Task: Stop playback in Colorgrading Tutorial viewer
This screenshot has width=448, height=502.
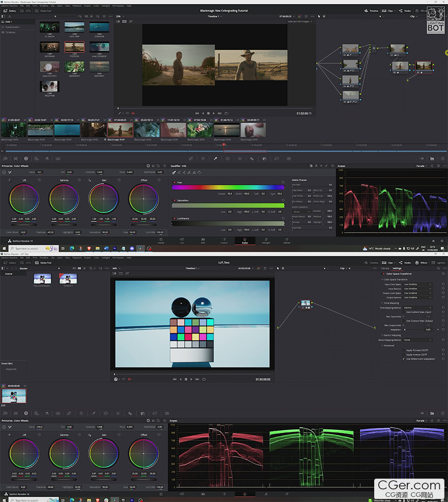Action: tap(208, 114)
